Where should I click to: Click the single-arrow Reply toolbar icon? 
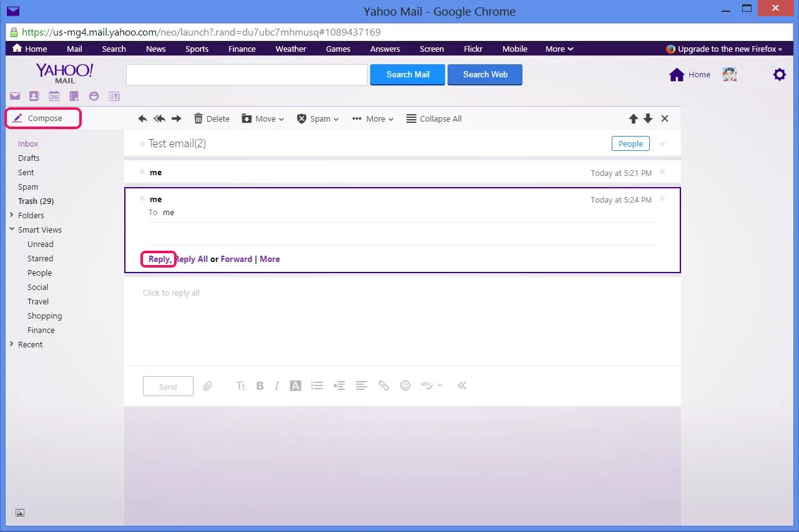point(142,118)
